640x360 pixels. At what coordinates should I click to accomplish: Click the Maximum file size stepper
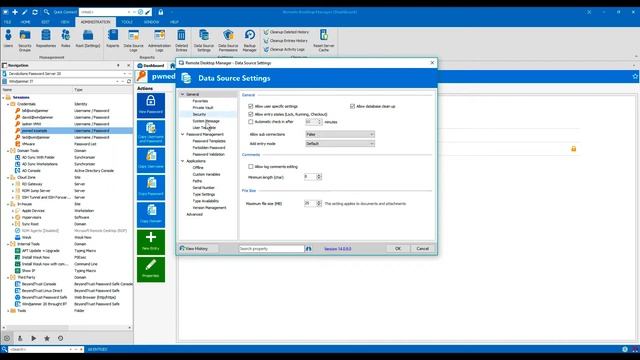click(x=319, y=203)
